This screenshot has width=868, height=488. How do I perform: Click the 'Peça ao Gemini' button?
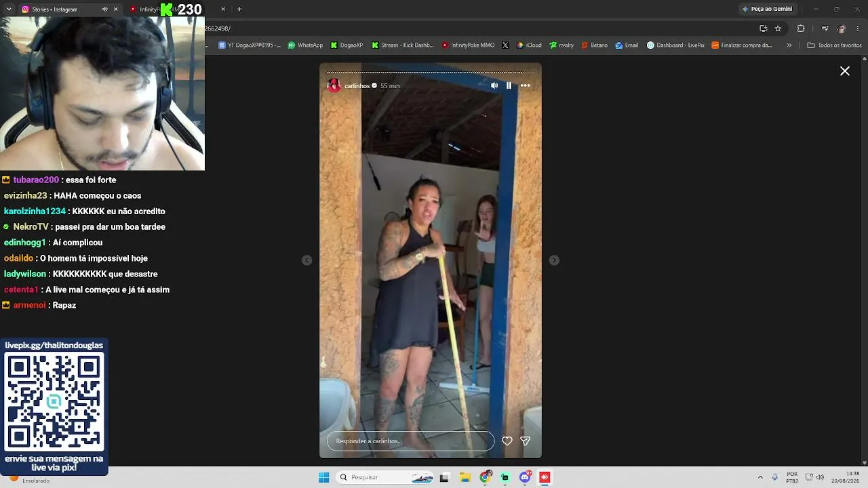[767, 9]
